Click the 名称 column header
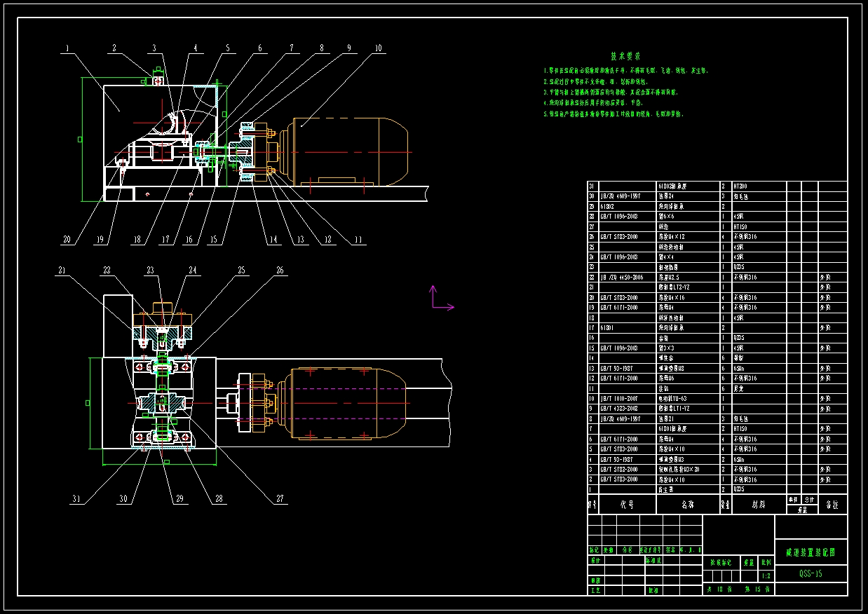 click(688, 505)
